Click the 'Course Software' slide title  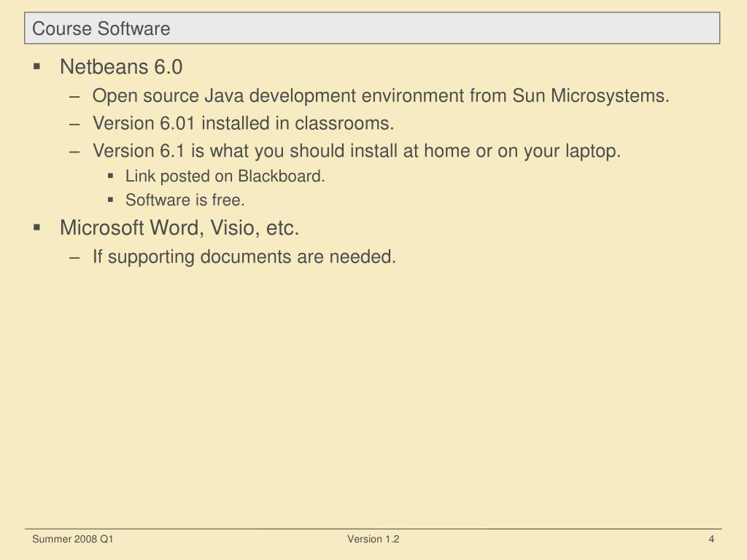(101, 28)
